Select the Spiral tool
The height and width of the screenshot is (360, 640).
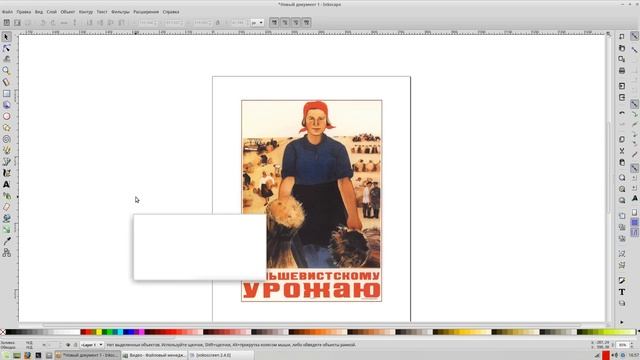[7, 139]
